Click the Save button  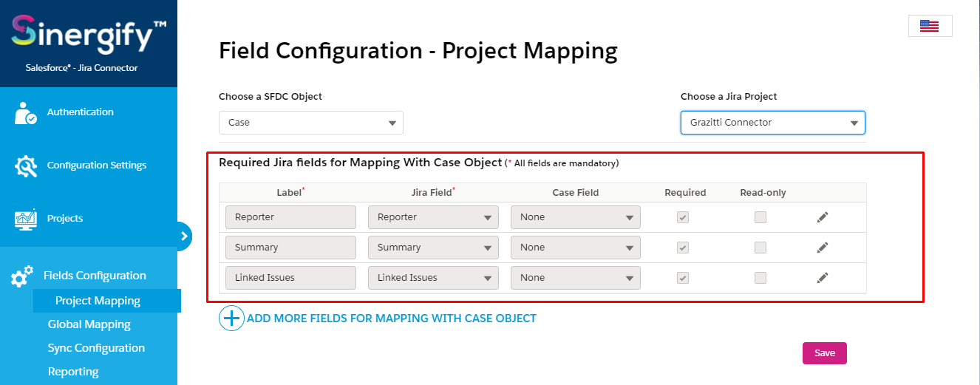pos(825,353)
